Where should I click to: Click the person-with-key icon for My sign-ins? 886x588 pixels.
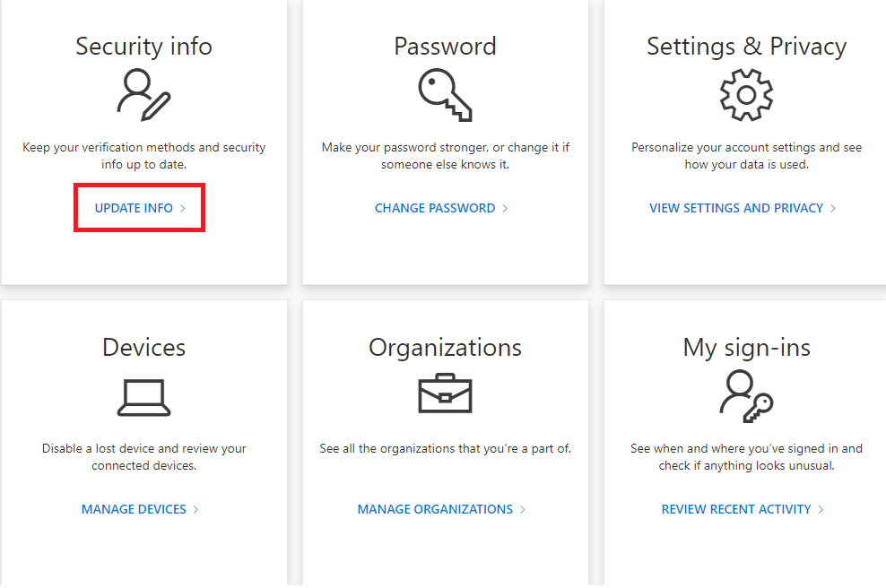tap(747, 394)
